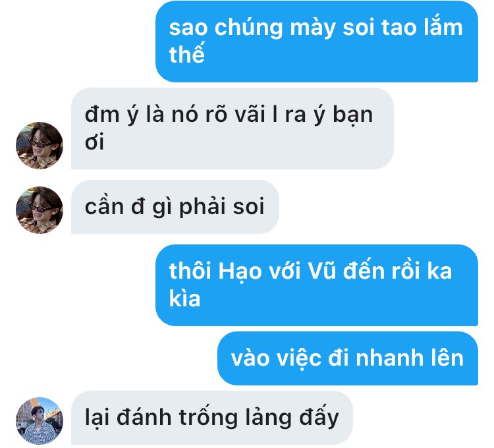This screenshot has width=494, height=448.
Task: Select the "thôi Hạo với Vũ đến rồi" message
Action: [317, 285]
